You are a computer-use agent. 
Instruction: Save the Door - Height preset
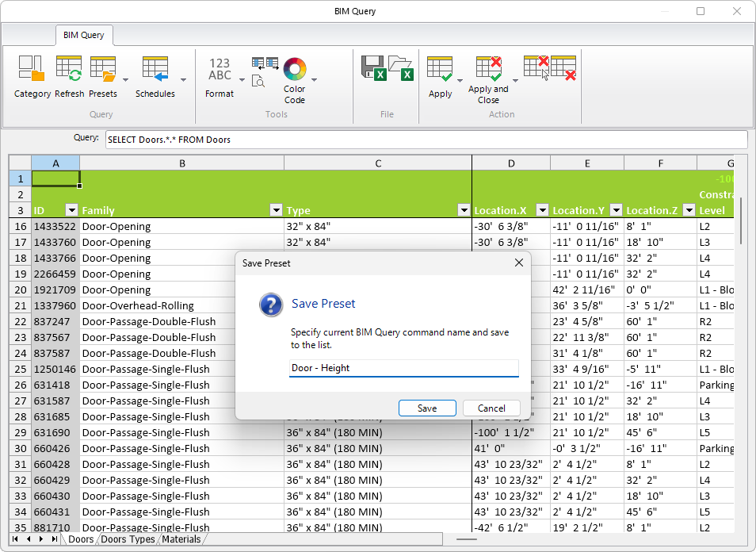[427, 408]
